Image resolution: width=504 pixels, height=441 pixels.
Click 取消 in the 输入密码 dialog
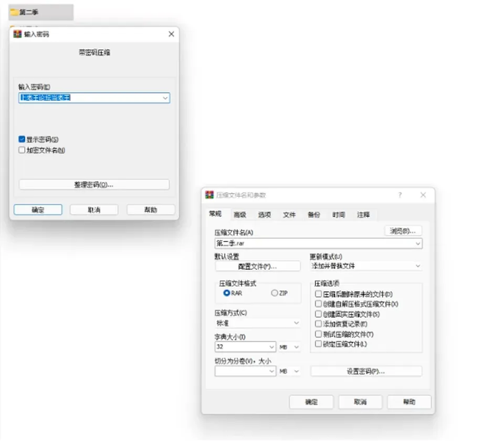[94, 209]
